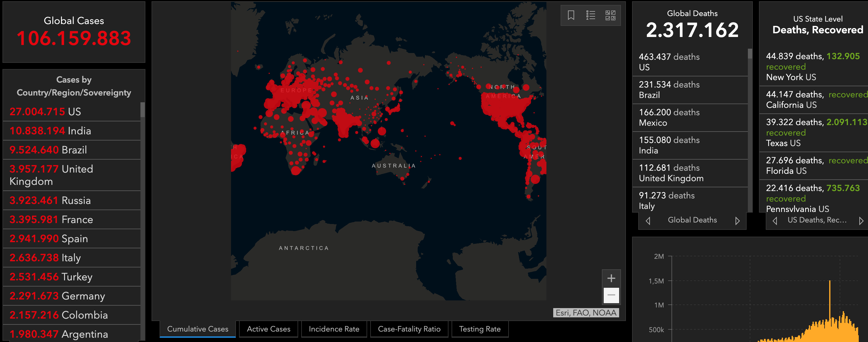Open the map bookmarks icon
This screenshot has height=342, width=868.
click(571, 15)
